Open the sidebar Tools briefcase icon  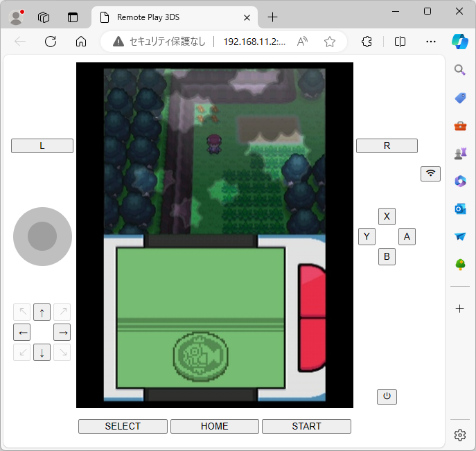pos(460,125)
